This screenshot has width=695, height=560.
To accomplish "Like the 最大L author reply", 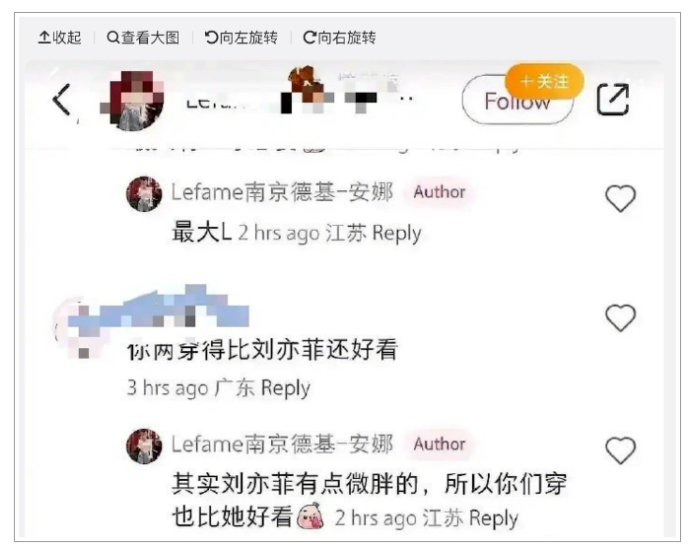I will [620, 198].
